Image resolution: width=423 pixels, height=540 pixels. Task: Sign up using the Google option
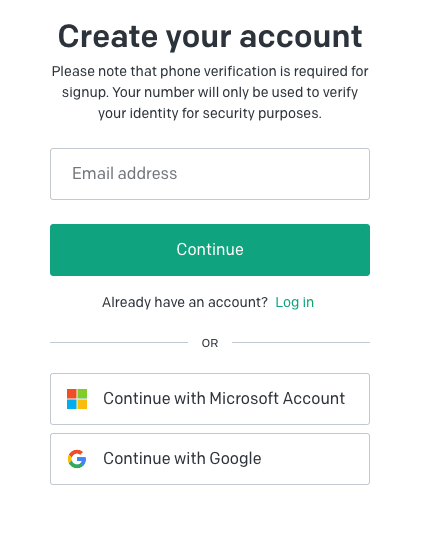coord(210,459)
